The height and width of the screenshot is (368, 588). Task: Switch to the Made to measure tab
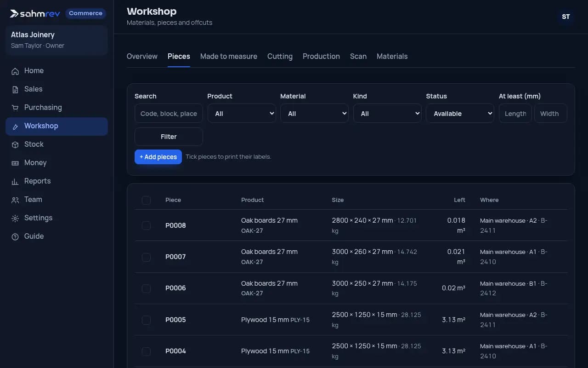point(229,56)
